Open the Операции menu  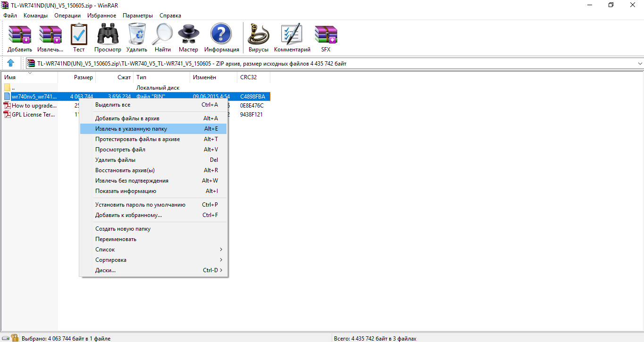67,16
